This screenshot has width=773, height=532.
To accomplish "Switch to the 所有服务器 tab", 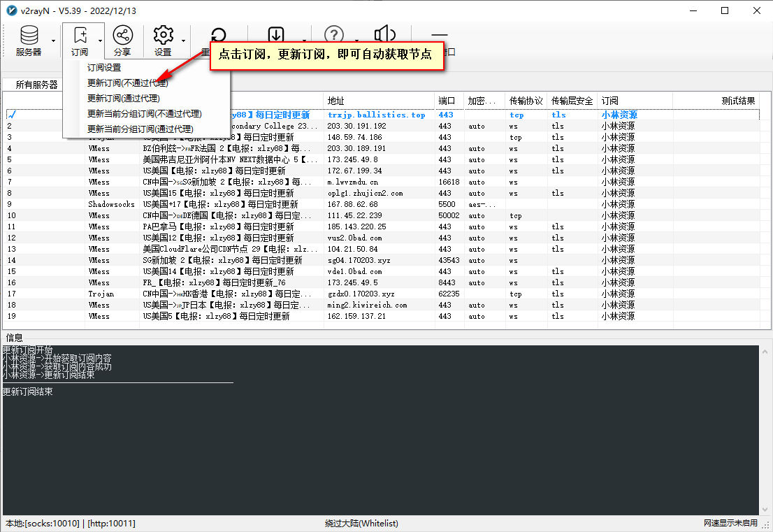I will [x=36, y=85].
